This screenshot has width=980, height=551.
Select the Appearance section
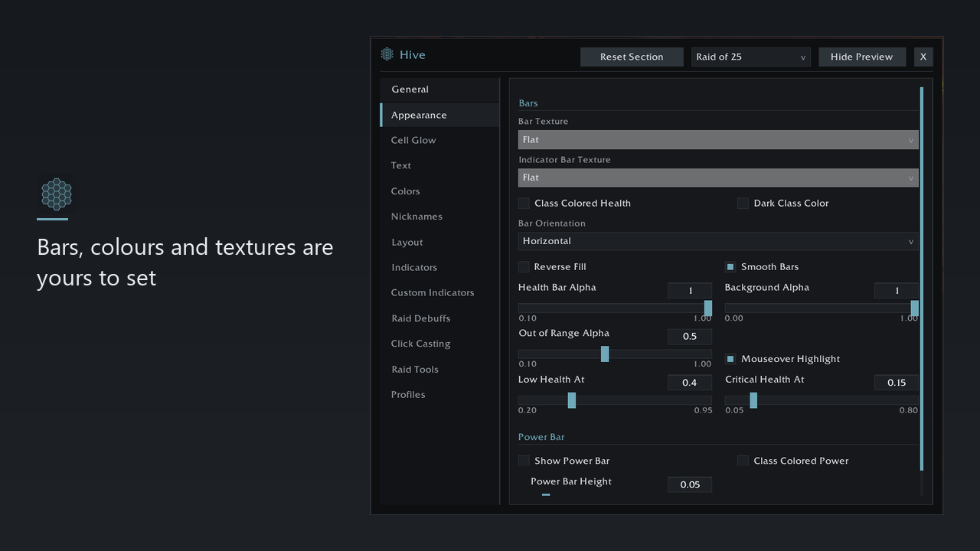tap(439, 115)
